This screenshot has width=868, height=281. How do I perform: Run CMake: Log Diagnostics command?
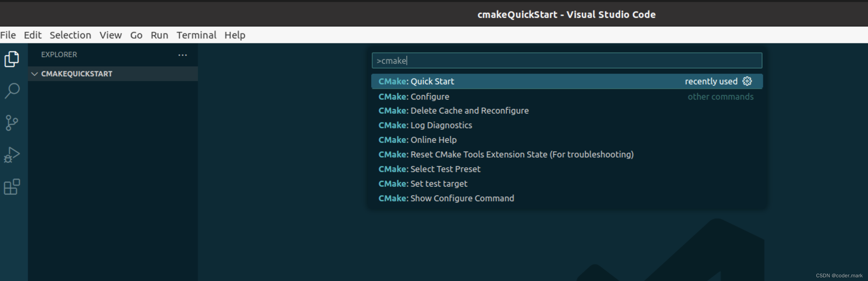pyautogui.click(x=567, y=125)
